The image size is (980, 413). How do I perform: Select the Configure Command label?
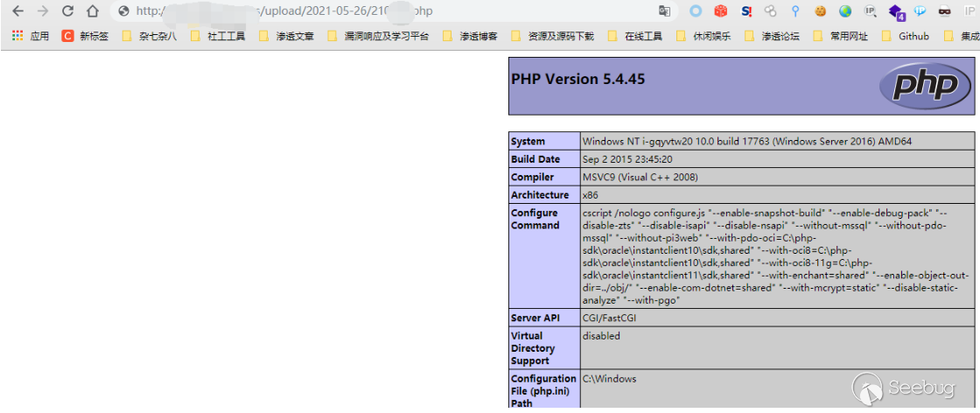tap(544, 256)
